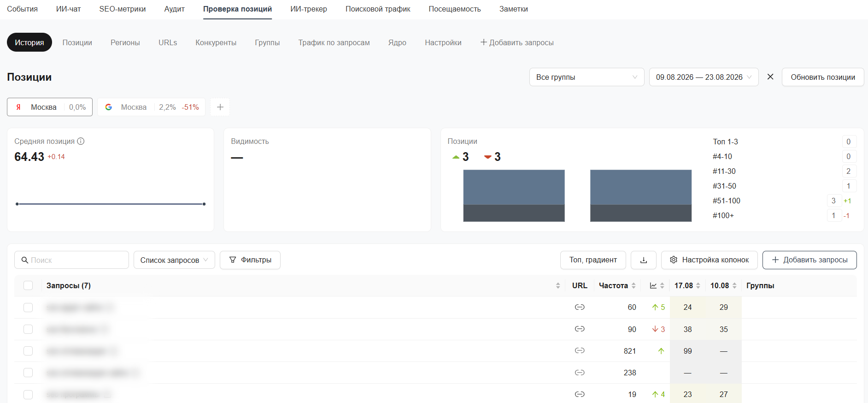Open the Регионы sub-tab

pyautogui.click(x=125, y=42)
